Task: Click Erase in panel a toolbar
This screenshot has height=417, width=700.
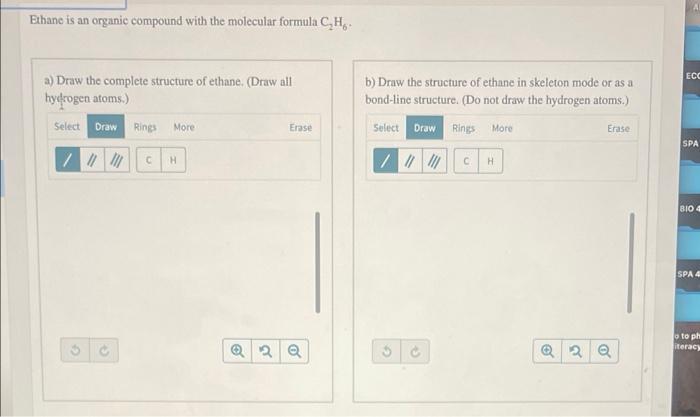Action: [300, 127]
